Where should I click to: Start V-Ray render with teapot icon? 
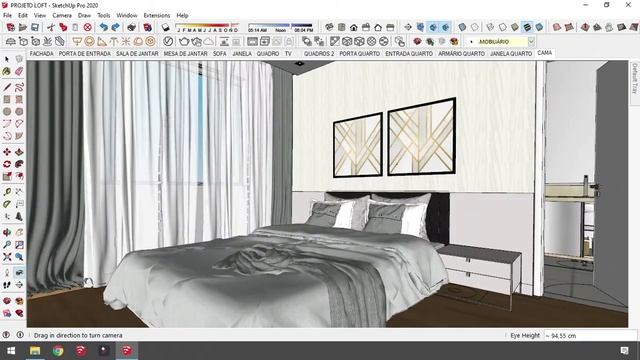[184, 41]
